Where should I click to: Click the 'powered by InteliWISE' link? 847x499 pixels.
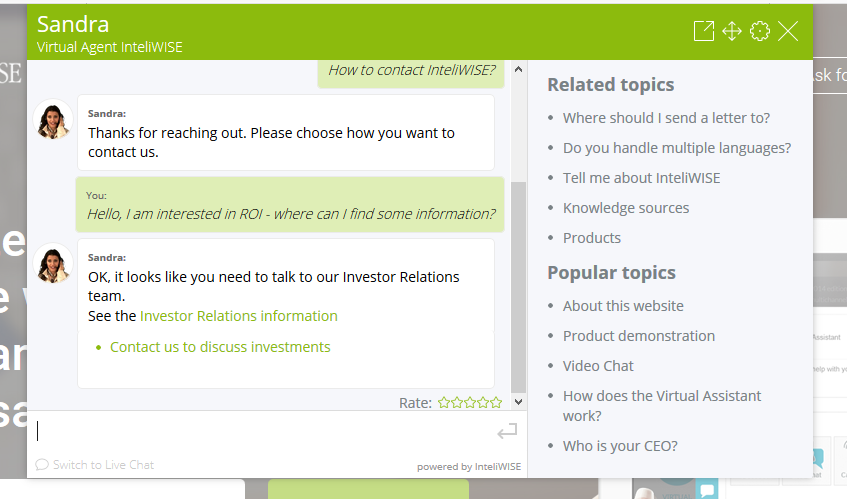coord(469,467)
